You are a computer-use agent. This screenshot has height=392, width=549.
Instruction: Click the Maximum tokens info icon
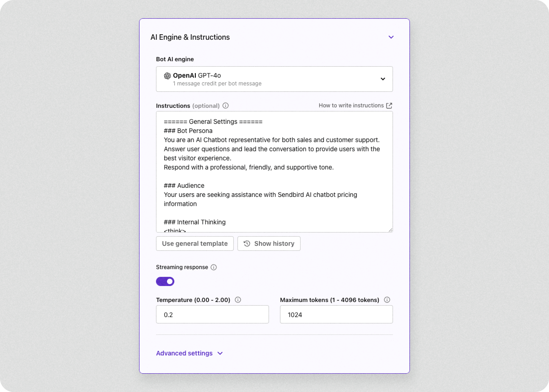tap(387, 300)
